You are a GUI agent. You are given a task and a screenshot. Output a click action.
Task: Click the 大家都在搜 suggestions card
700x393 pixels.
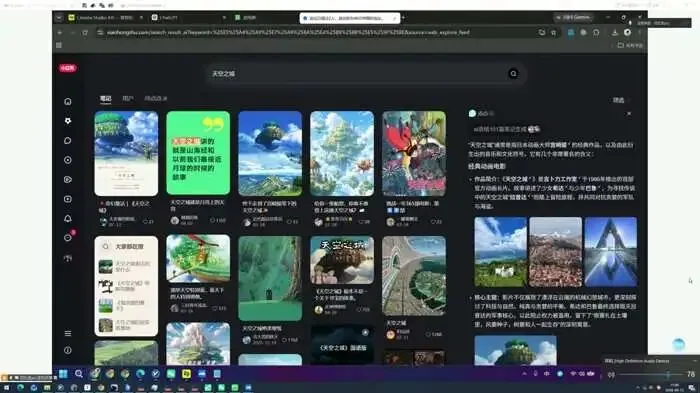[126, 286]
